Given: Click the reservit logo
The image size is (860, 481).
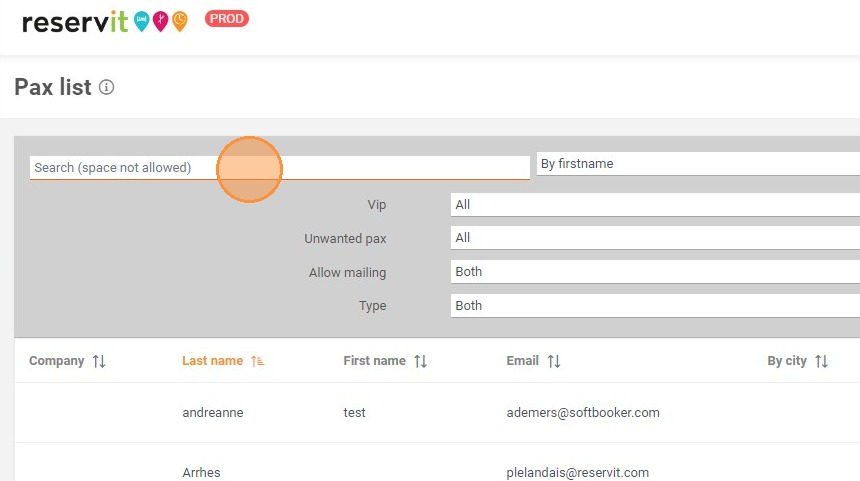Looking at the screenshot, I should [x=104, y=22].
